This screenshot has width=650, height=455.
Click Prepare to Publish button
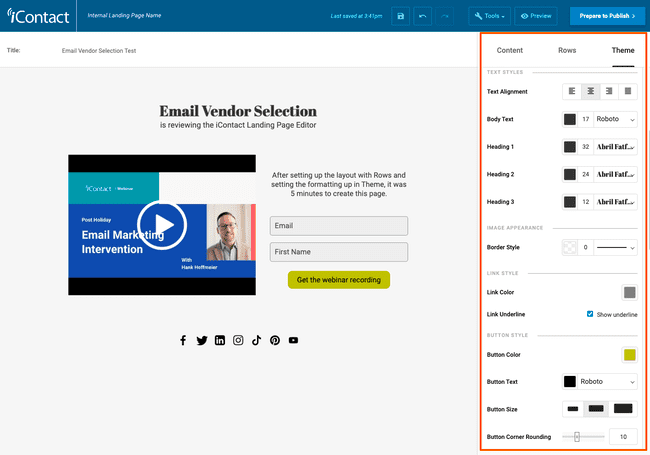point(607,16)
